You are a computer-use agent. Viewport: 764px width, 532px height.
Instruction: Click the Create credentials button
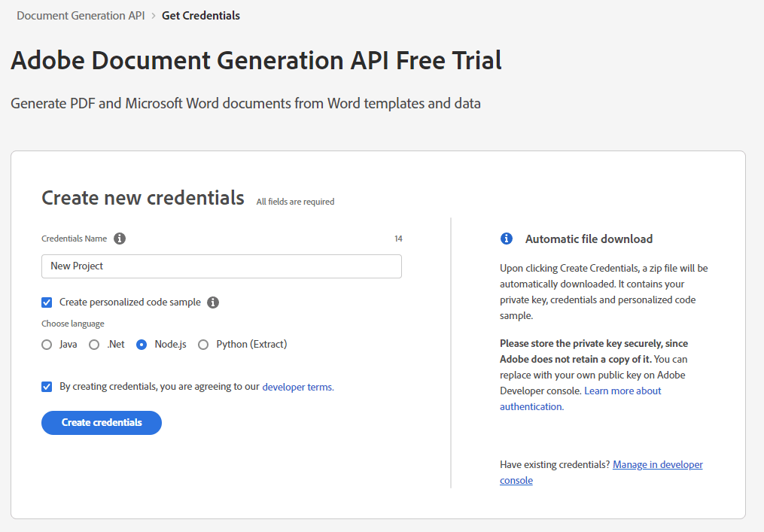(x=102, y=423)
